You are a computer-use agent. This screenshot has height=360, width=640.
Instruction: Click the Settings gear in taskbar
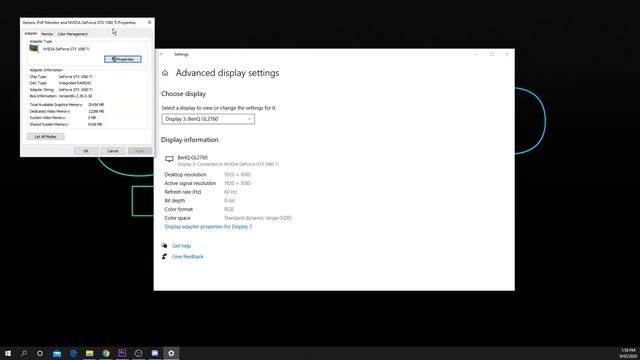(171, 353)
